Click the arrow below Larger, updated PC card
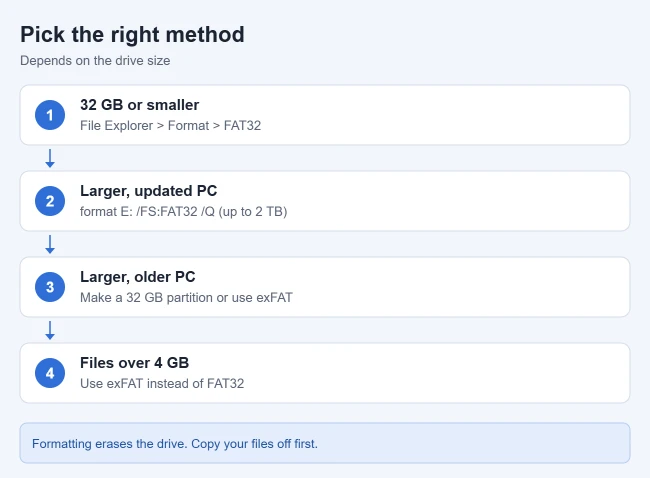650x478 pixels. [x=50, y=244]
